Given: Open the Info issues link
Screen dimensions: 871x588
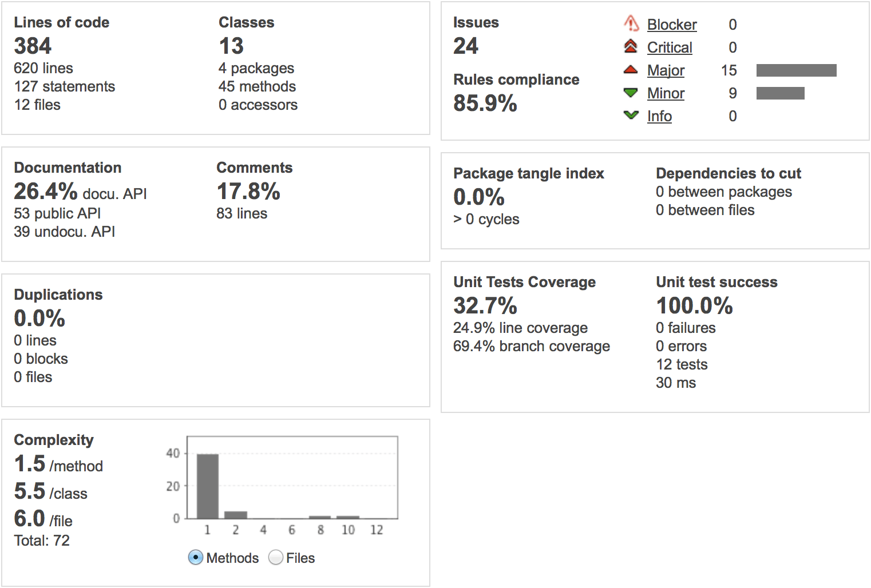Looking at the screenshot, I should pos(659,116).
